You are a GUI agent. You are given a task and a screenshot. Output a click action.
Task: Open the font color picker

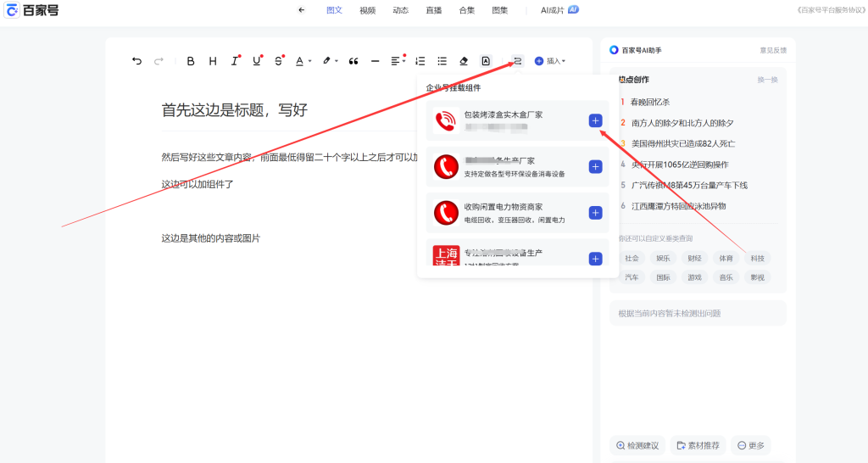click(303, 61)
